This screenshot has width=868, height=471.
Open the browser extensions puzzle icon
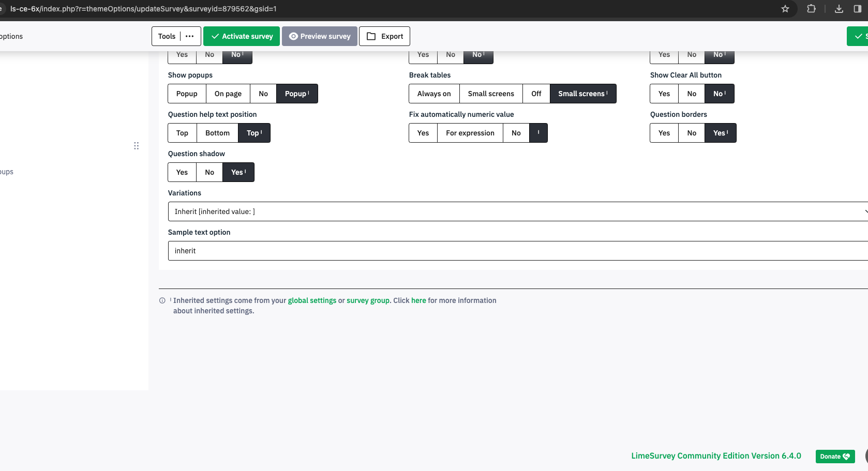point(811,9)
